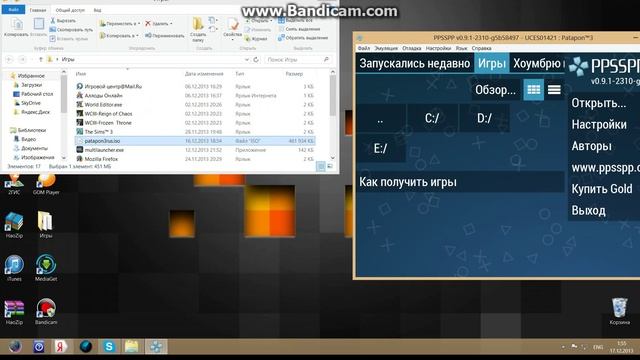Image resolution: width=640 pixels, height=360 pixels.
Task: Sort files by Размер column
Action: point(294,74)
